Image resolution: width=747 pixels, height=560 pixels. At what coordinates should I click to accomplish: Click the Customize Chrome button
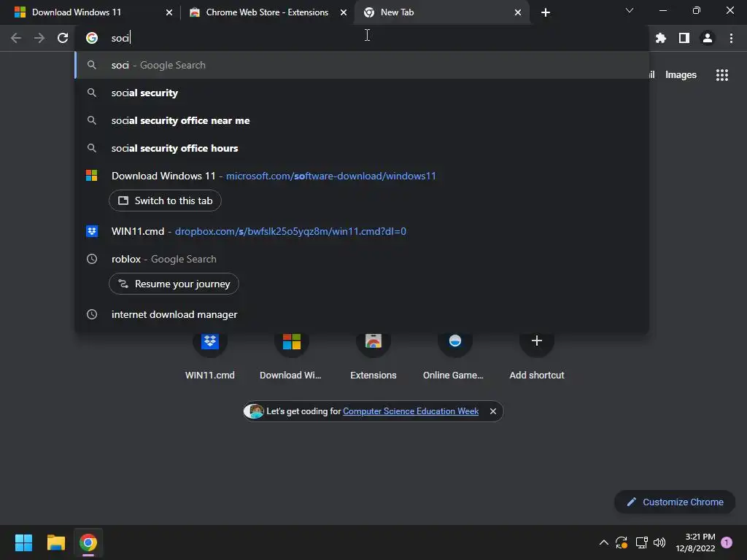tap(675, 502)
